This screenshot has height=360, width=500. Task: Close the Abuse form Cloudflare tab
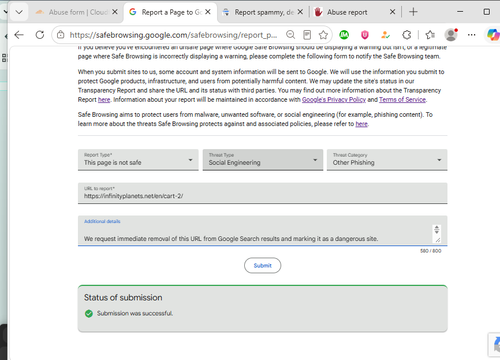click(x=115, y=12)
